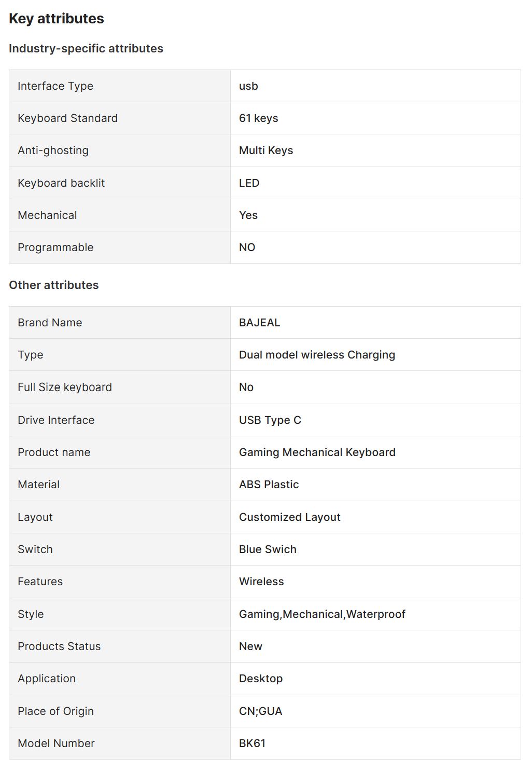Select the Other attributes subheading

click(54, 285)
